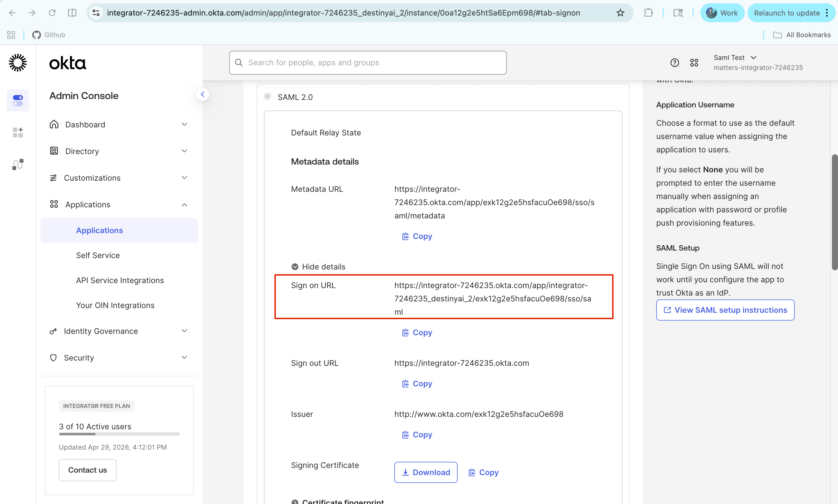Open the workflows icon in left rail

pyautogui.click(x=18, y=164)
